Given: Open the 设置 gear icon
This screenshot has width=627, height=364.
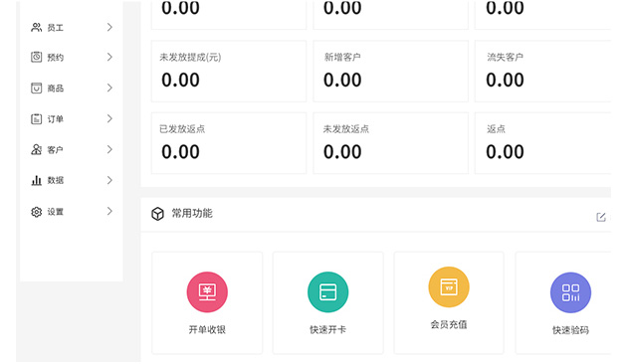Looking at the screenshot, I should point(37,212).
